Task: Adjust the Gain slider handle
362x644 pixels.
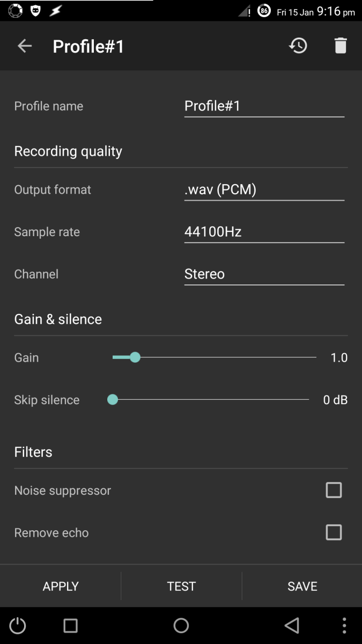Action: click(x=135, y=357)
